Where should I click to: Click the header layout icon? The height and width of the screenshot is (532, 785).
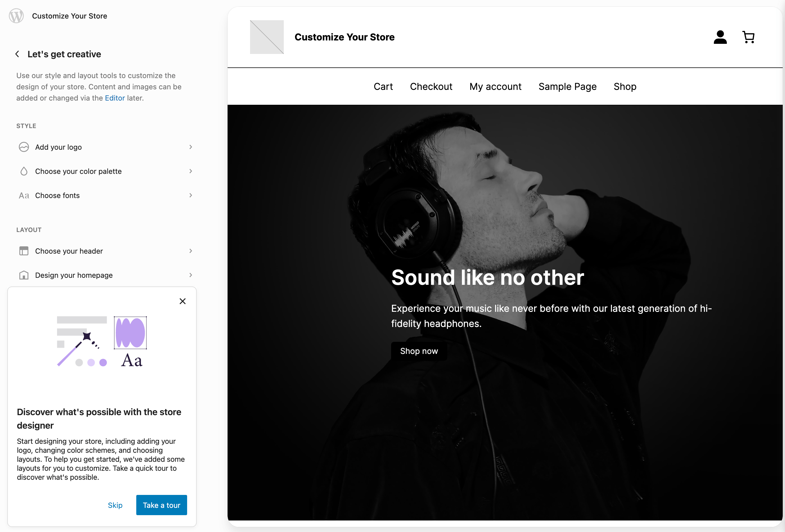click(24, 251)
